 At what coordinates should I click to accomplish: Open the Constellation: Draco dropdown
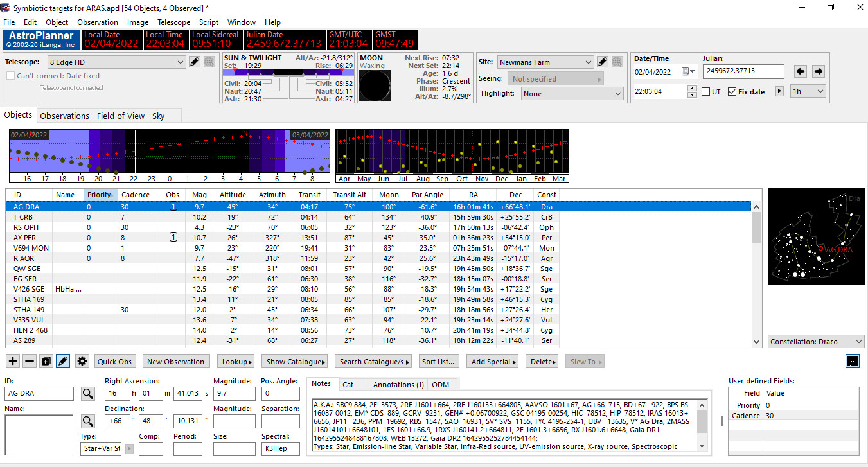point(816,342)
